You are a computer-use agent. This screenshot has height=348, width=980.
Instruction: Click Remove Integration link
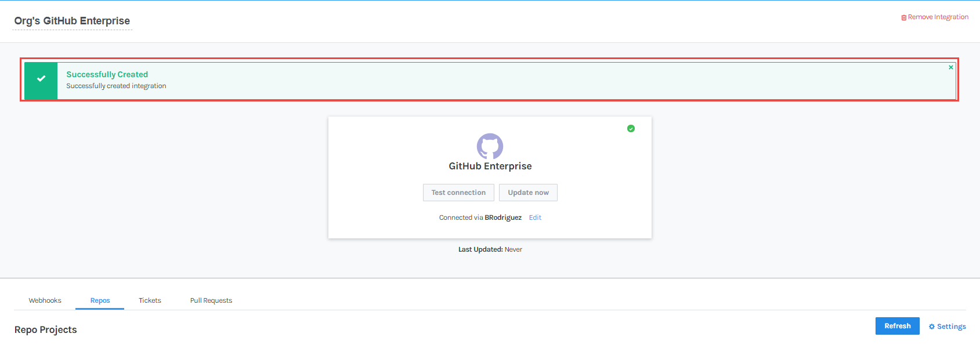coord(935,17)
